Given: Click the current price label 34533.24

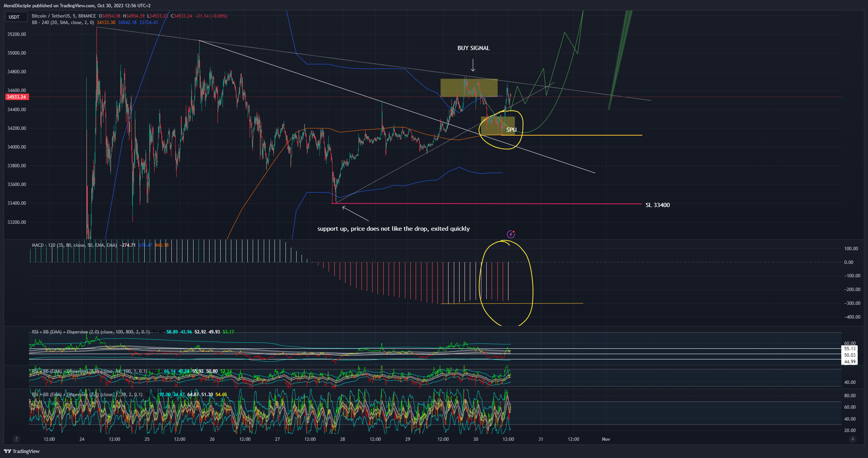Looking at the screenshot, I should (16, 97).
